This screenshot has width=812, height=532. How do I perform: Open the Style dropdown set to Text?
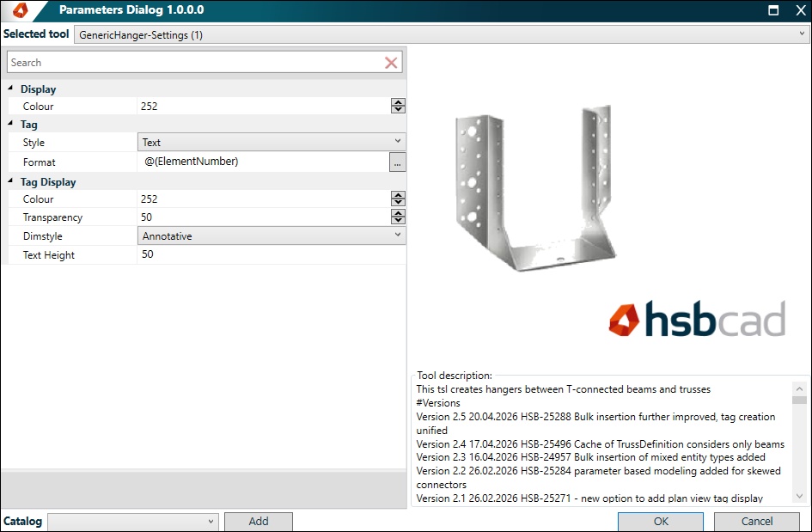[272, 142]
